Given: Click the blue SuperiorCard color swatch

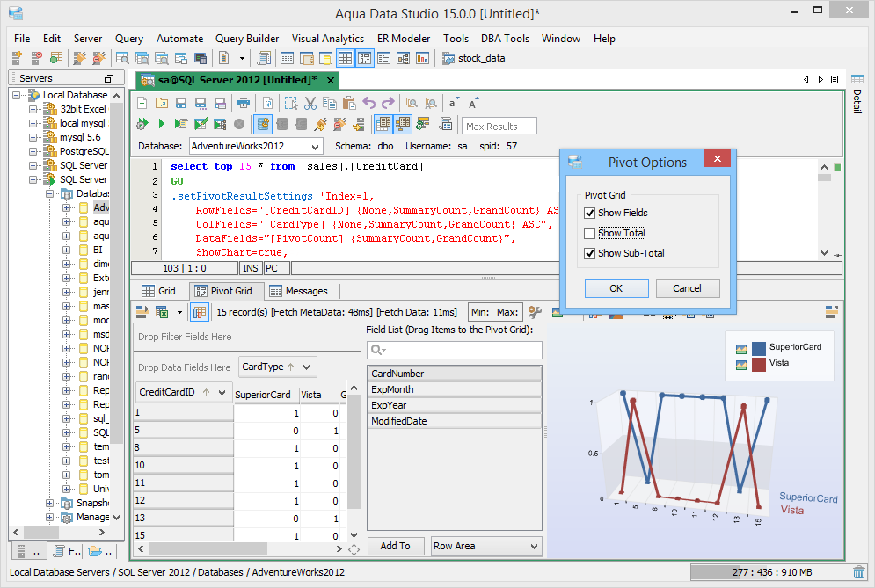Looking at the screenshot, I should [x=758, y=349].
